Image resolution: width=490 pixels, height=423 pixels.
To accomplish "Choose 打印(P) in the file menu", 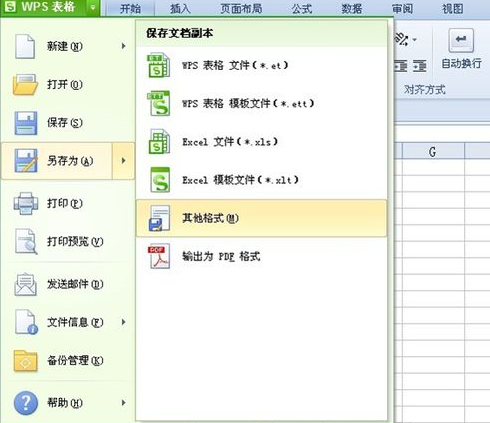I will 68,203.
